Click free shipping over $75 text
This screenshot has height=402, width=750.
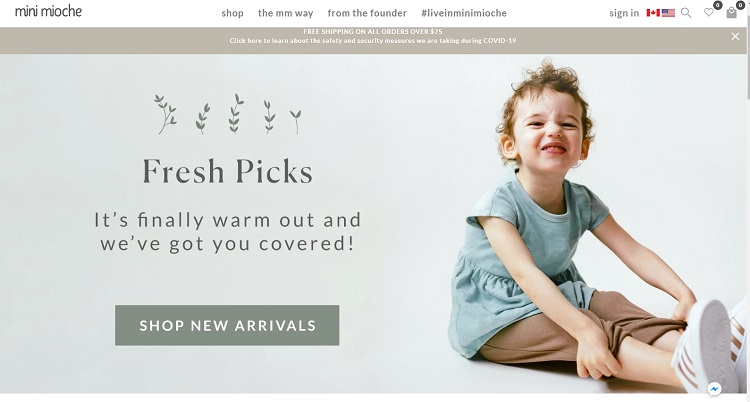pos(373,32)
